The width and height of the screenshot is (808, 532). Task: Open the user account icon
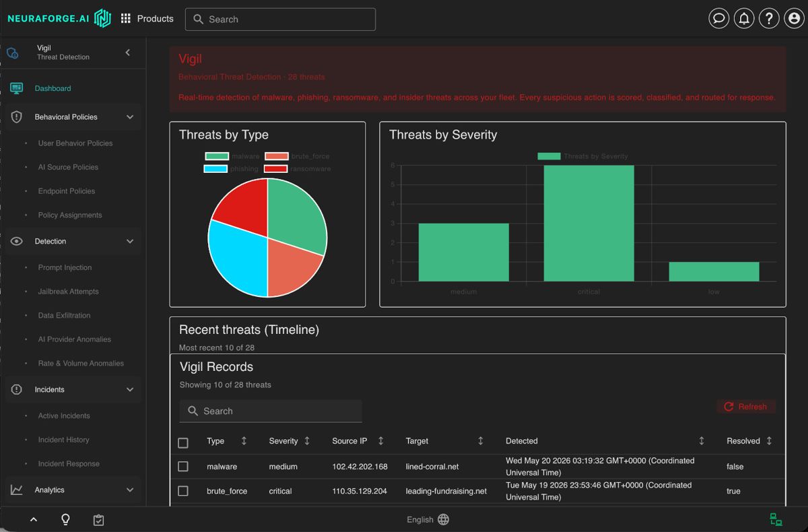(795, 19)
